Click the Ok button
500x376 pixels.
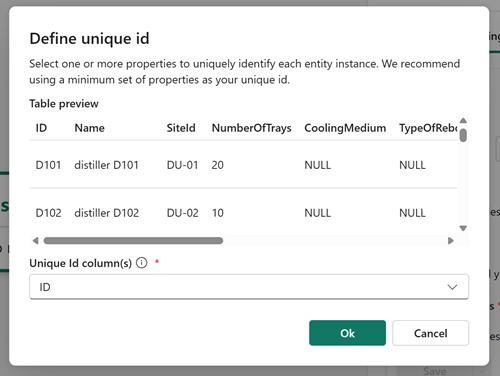[347, 333]
